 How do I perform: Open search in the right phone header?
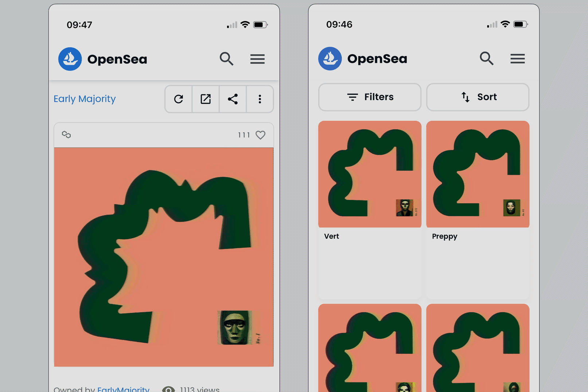[x=487, y=58]
